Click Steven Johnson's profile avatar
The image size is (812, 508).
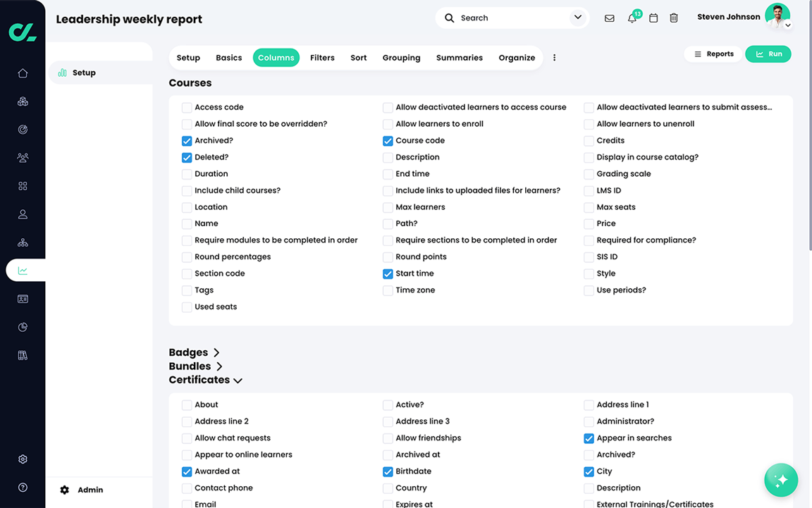(777, 16)
